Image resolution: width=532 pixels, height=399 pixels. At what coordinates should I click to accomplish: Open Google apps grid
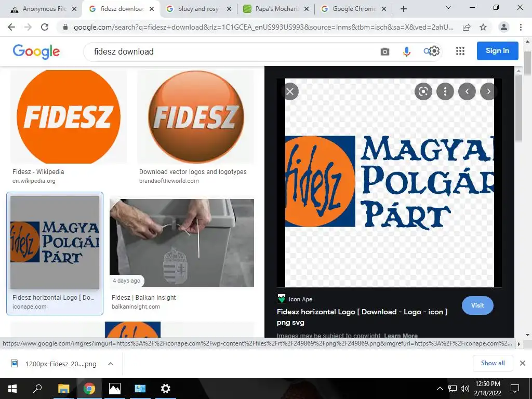(x=460, y=51)
